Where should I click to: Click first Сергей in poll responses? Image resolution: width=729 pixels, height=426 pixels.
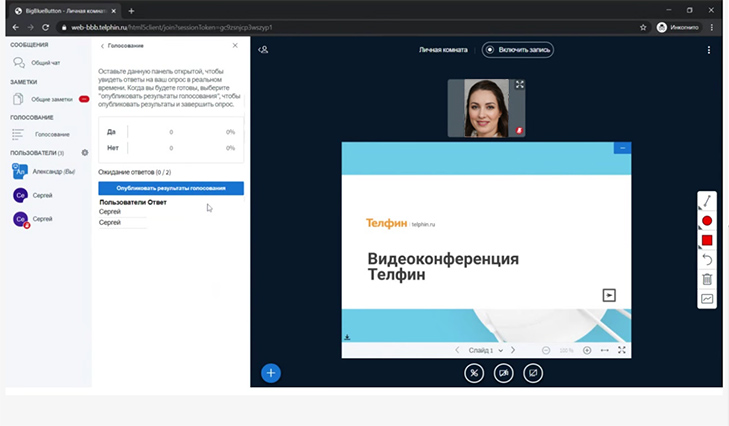(110, 212)
